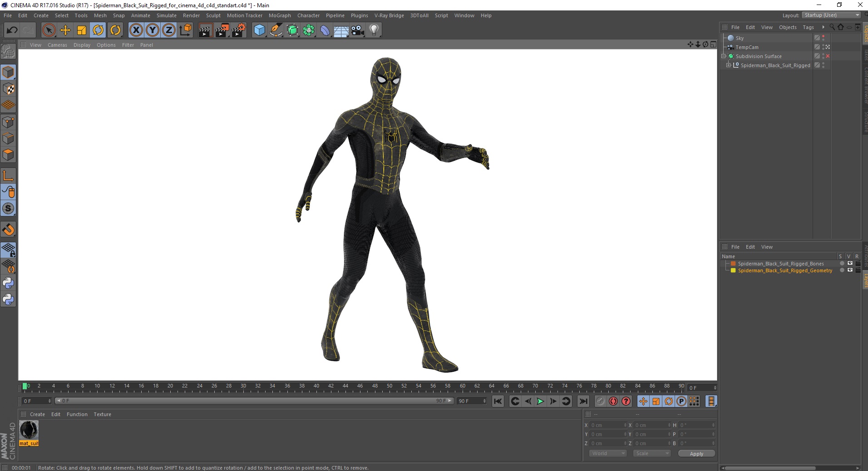
Task: Open Edit Render Settings
Action: (239, 30)
